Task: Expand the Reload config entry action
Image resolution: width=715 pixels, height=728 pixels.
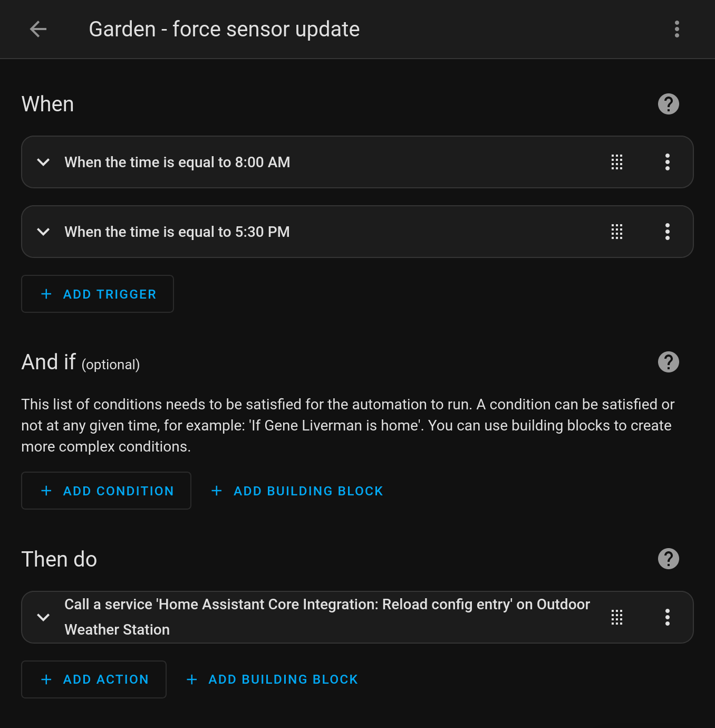Action: pyautogui.click(x=44, y=617)
